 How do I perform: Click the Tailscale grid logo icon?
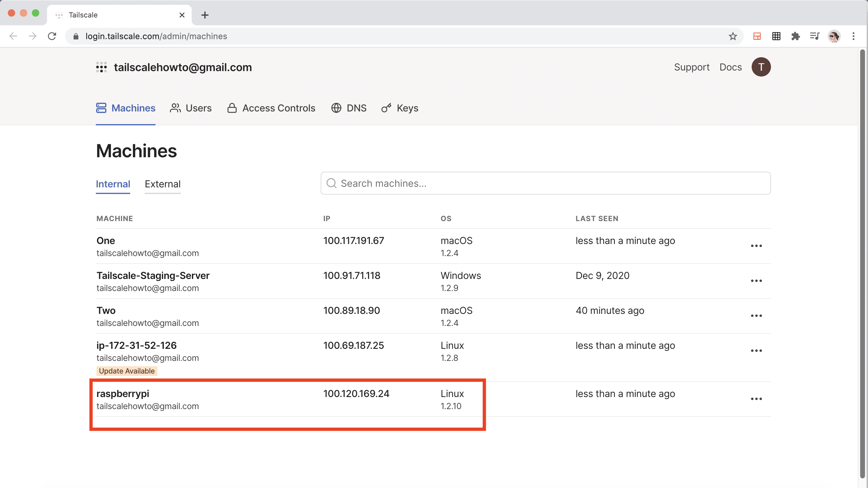[x=101, y=67]
